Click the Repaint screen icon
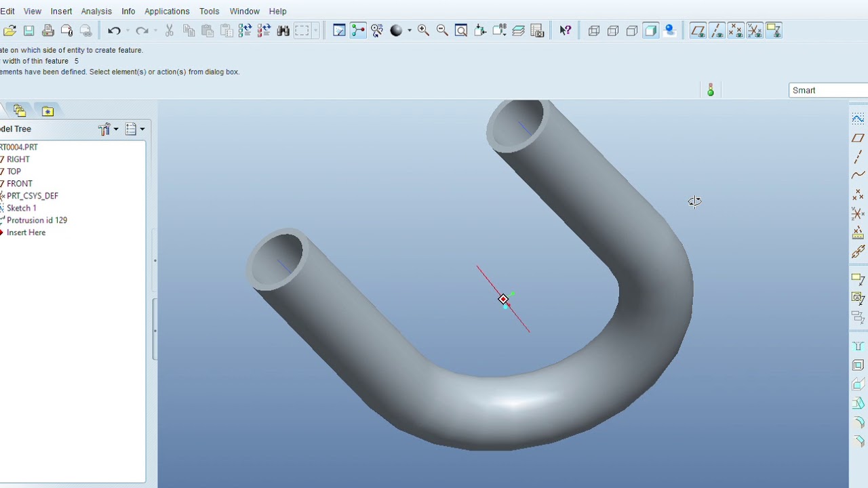This screenshot has width=868, height=488. 339,30
